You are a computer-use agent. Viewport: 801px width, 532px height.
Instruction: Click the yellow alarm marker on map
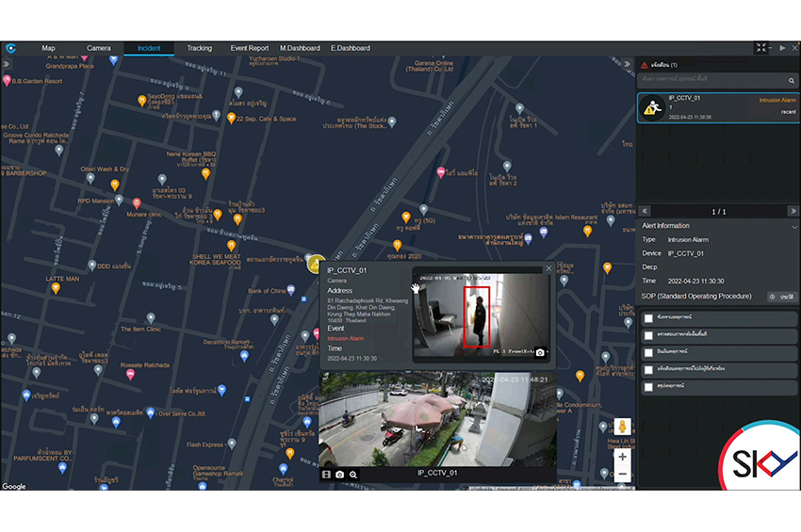316,264
